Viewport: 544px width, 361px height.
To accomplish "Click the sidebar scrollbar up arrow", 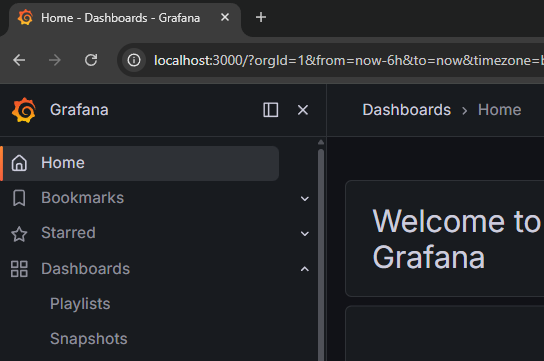I will 321,142.
